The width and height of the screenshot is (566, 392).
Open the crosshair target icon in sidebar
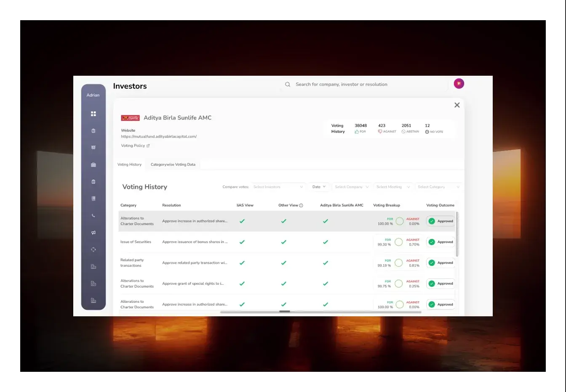93,249
